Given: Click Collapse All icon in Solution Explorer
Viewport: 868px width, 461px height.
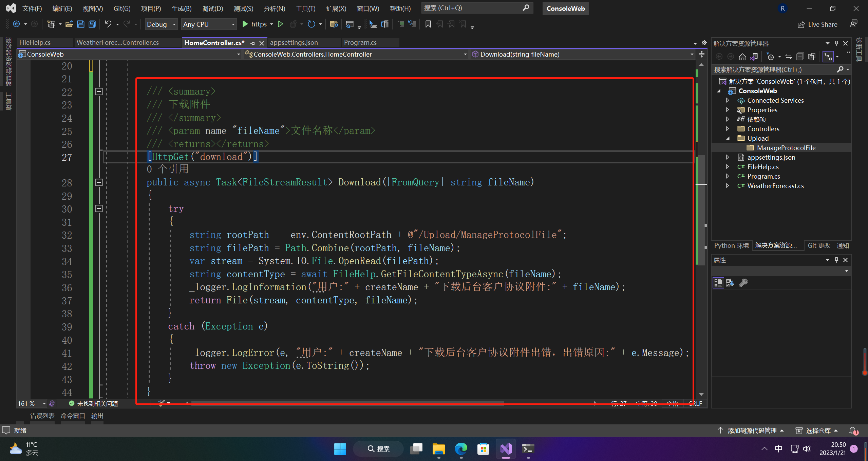Looking at the screenshot, I should (x=800, y=57).
